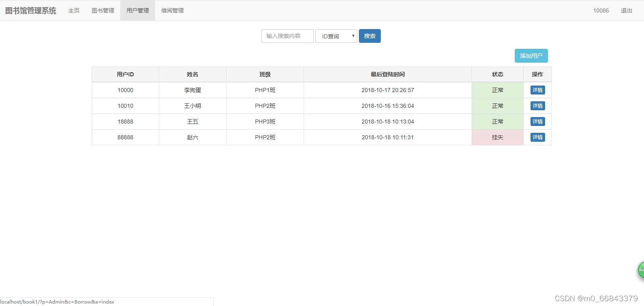Click PHP2班 cell in 赵六 row
The height and width of the screenshot is (306, 644).
click(x=265, y=137)
